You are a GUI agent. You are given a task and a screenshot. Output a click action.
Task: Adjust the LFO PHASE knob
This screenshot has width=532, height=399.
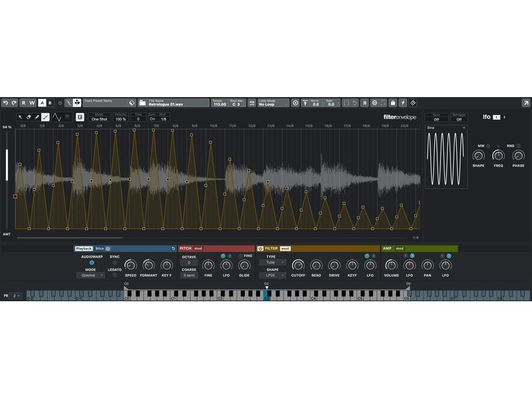click(x=518, y=156)
